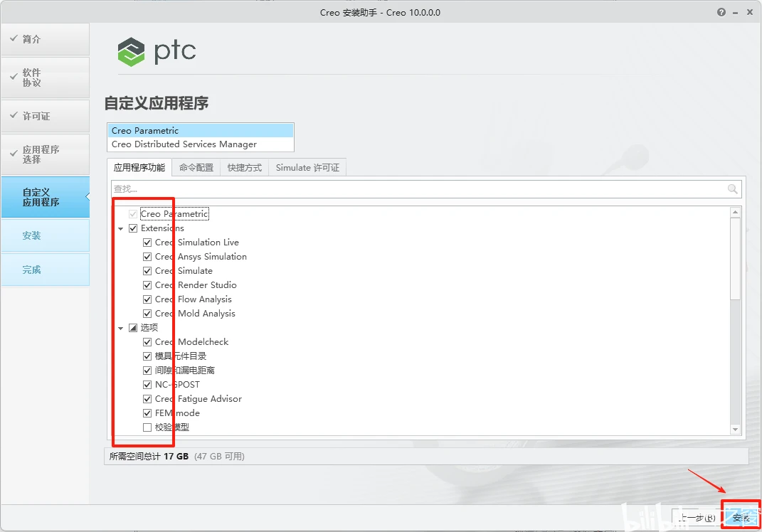
Task: Collapse the 选项 tree node
Action: (x=120, y=327)
